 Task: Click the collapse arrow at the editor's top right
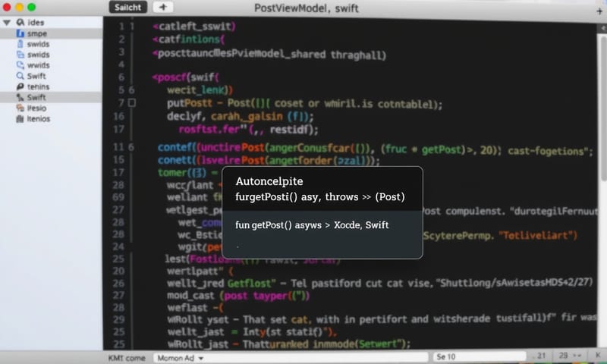[x=602, y=28]
